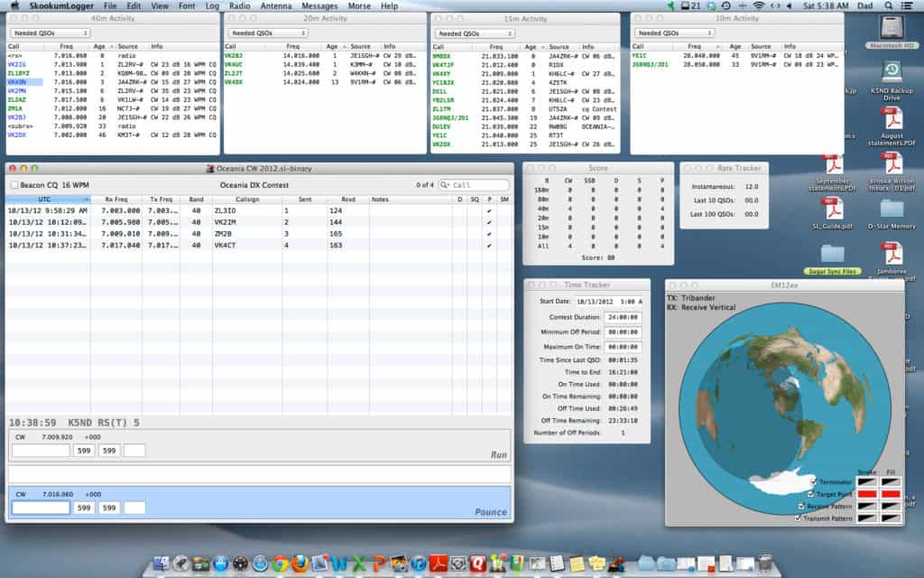The image size is (924, 578).
Task: Open the Trash in the dock
Action: [x=765, y=564]
